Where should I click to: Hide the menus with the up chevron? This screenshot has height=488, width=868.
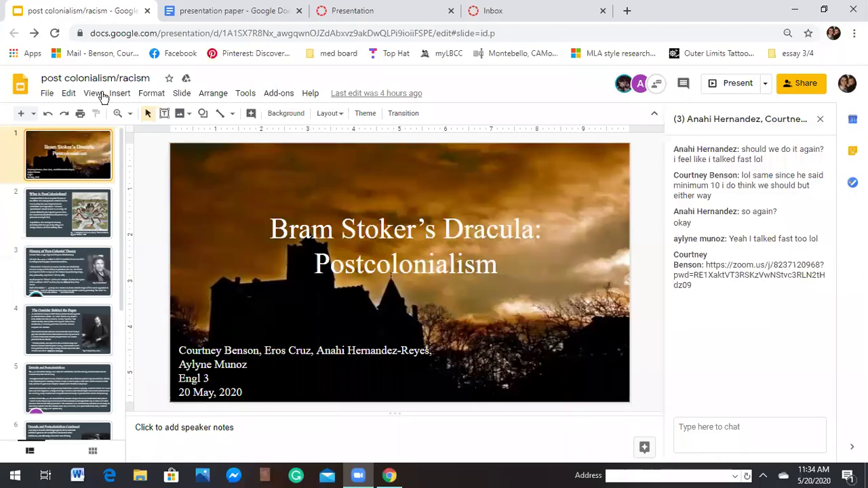(654, 113)
